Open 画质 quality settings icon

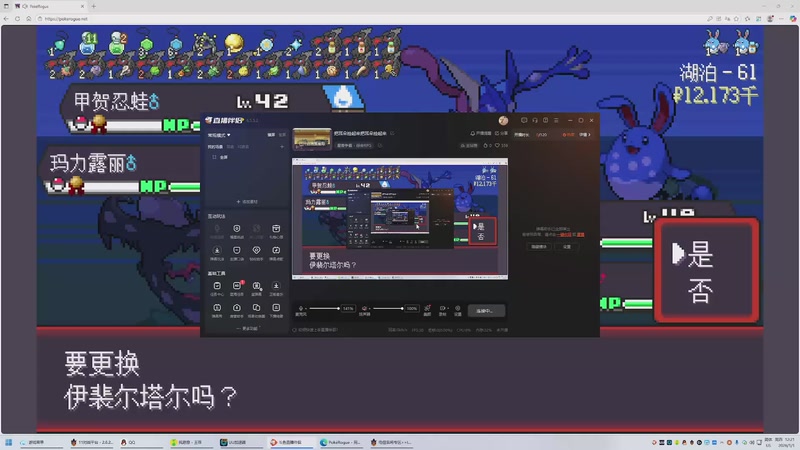(427, 310)
